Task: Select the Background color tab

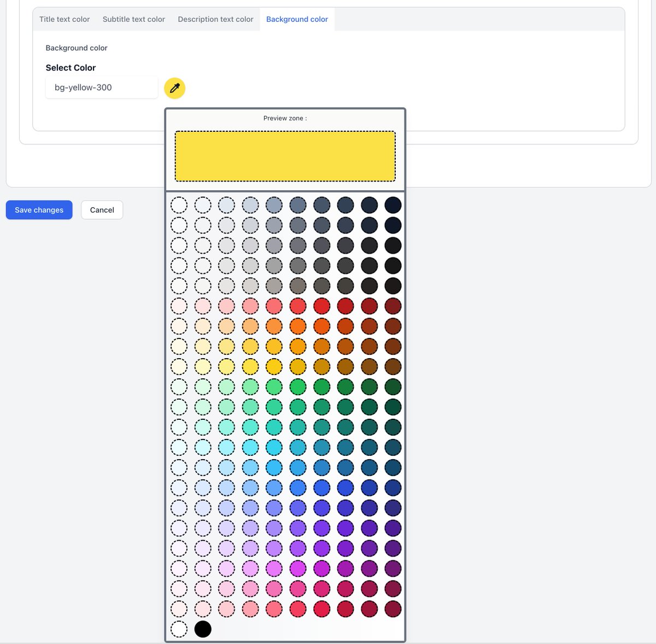Action: click(297, 19)
